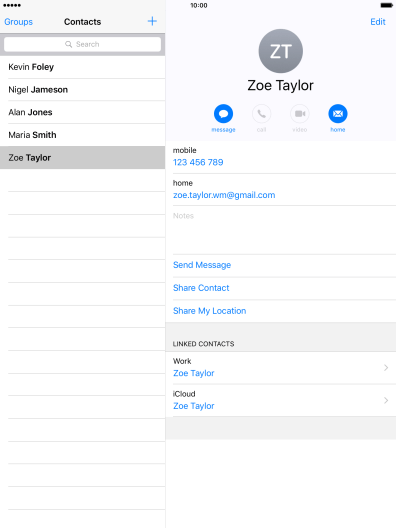The width and height of the screenshot is (396, 528).
Task: Click the Notes field
Action: pyautogui.click(x=284, y=230)
